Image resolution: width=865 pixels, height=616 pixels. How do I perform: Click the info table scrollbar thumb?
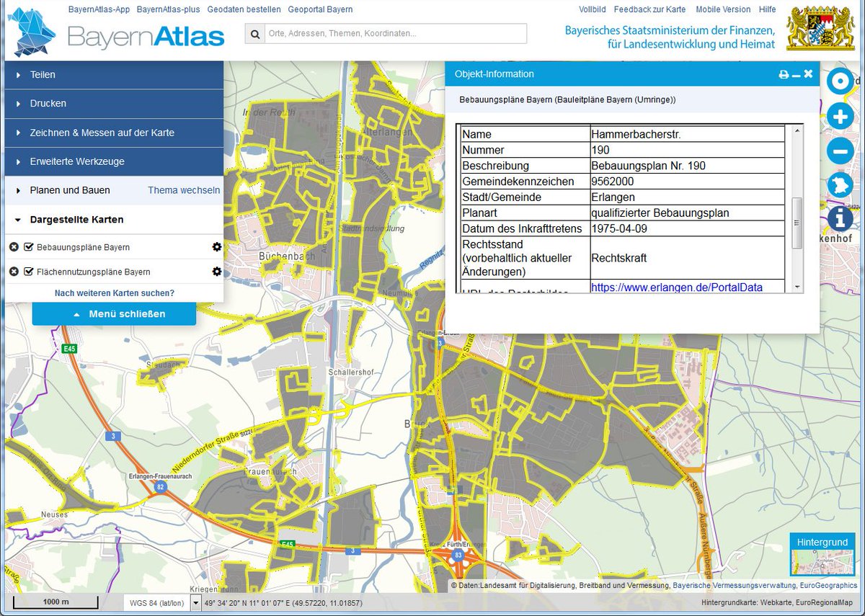tap(797, 223)
